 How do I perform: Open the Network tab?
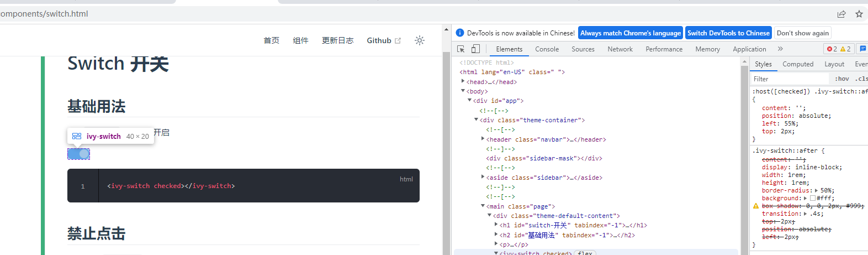[x=620, y=49]
